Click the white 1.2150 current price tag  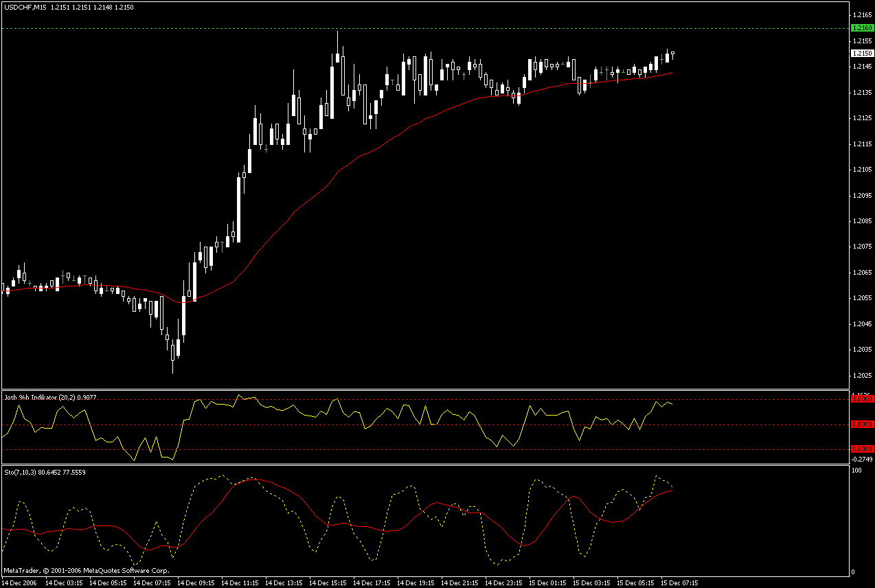pos(862,54)
